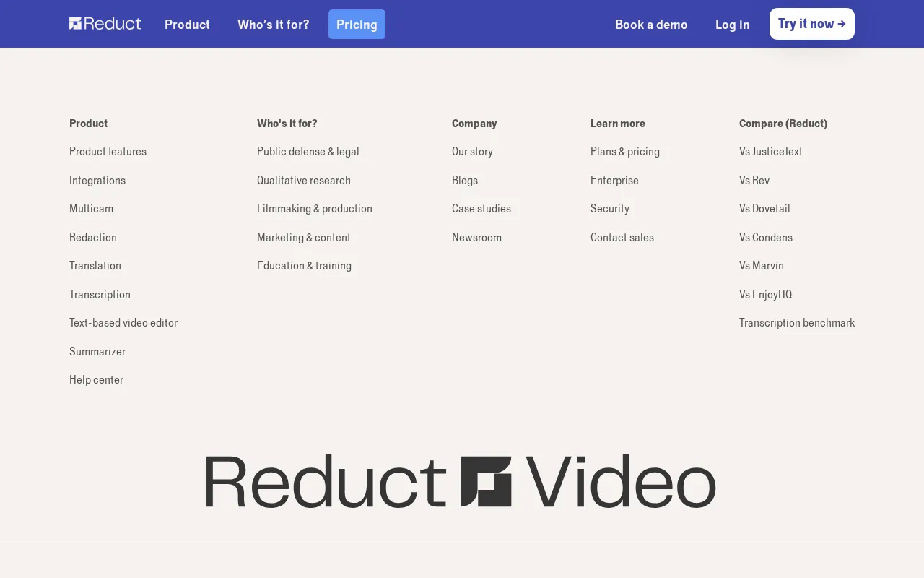
Task: Click Book a demo in the header
Action: [x=651, y=25]
